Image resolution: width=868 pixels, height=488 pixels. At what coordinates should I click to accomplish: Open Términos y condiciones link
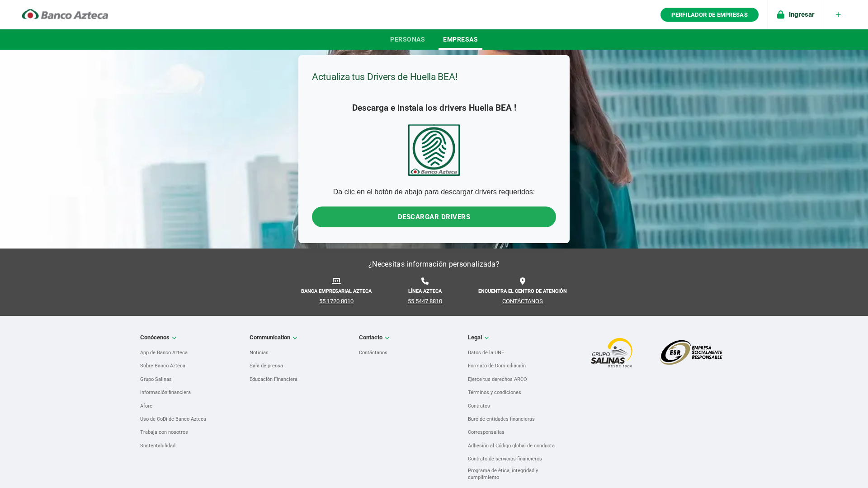tap(495, 393)
